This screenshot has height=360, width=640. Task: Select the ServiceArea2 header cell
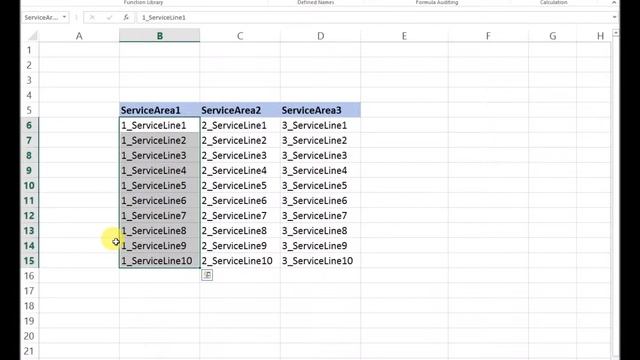240,110
